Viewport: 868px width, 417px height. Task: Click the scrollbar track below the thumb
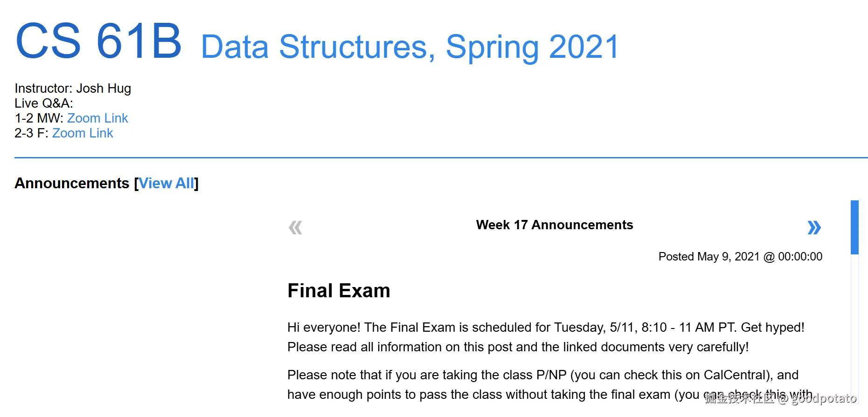point(854,326)
